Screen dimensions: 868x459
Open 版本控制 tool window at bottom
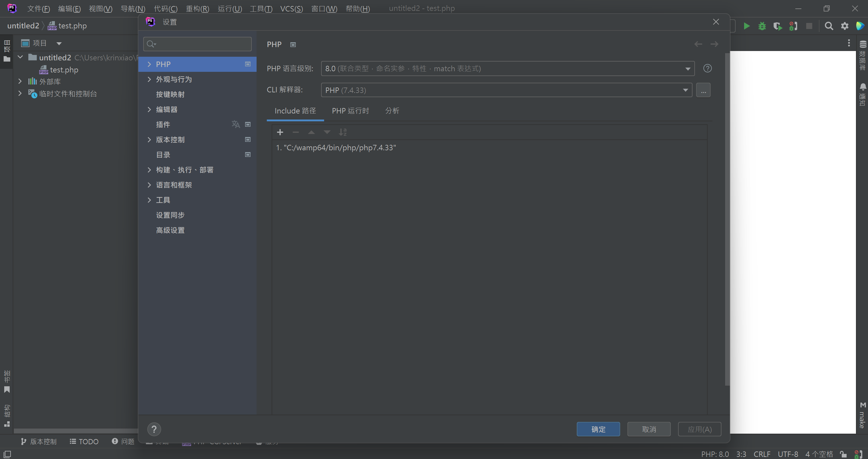click(x=38, y=441)
